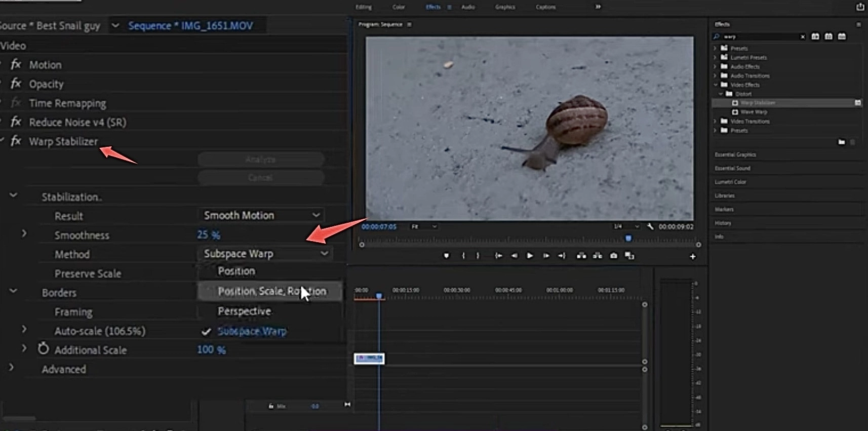
Task: Open the Button Editor plus icon
Action: pyautogui.click(x=693, y=257)
